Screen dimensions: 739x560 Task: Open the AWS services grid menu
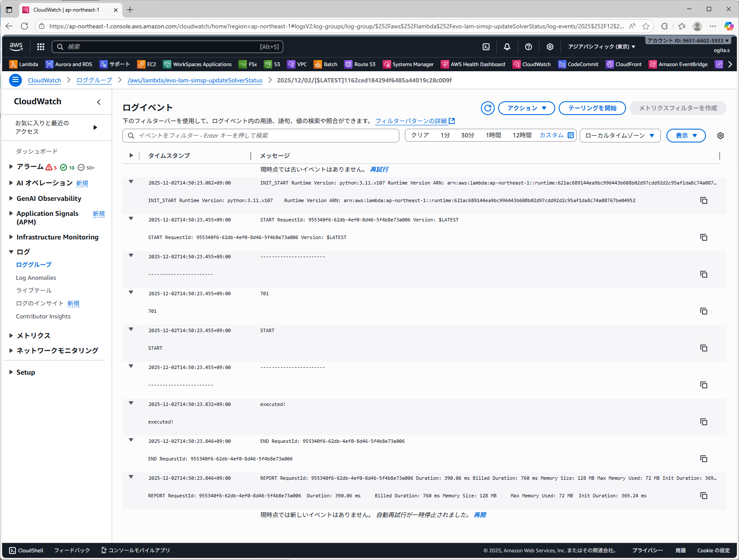coord(41,47)
